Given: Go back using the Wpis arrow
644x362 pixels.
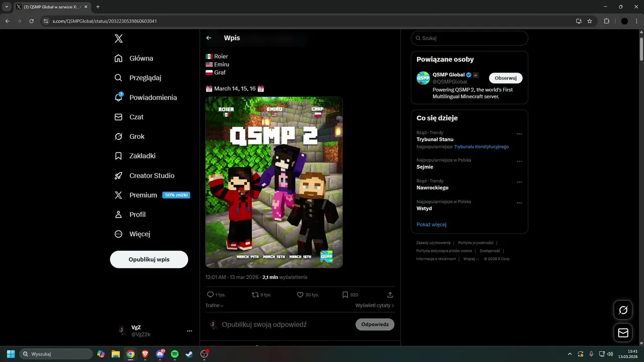Looking at the screenshot, I should (x=209, y=38).
